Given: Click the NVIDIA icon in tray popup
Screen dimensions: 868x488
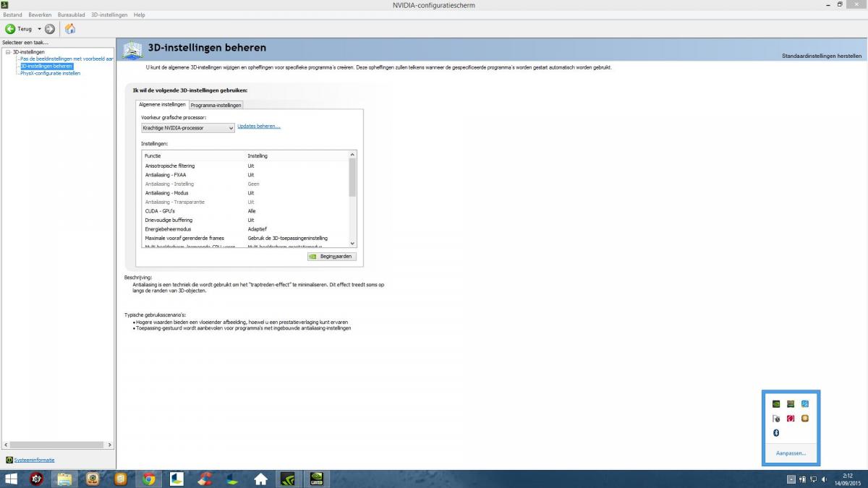Looking at the screenshot, I should tap(776, 404).
